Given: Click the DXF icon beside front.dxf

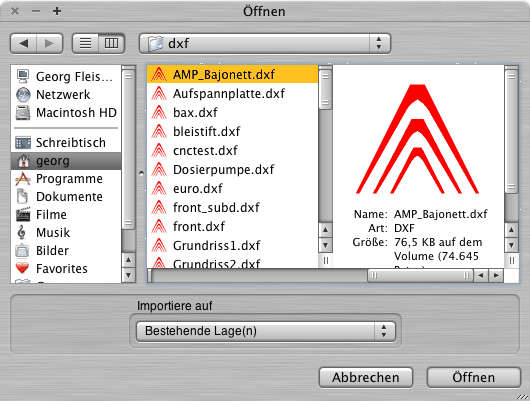Looking at the screenshot, I should (x=159, y=226).
